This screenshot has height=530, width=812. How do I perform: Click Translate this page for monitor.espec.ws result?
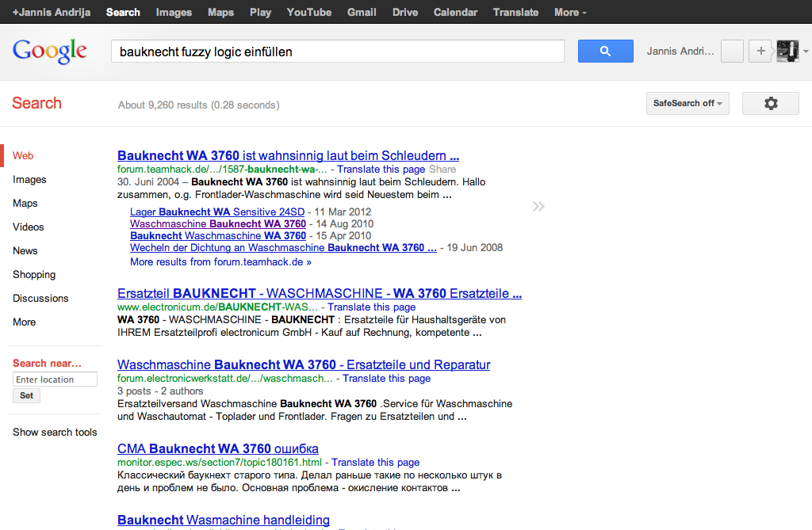pos(375,462)
